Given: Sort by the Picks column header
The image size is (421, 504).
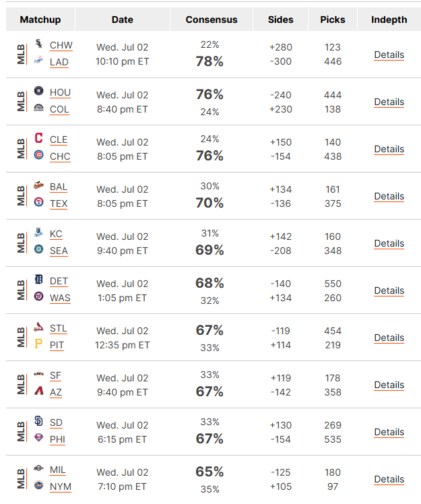Looking at the screenshot, I should tap(333, 20).
